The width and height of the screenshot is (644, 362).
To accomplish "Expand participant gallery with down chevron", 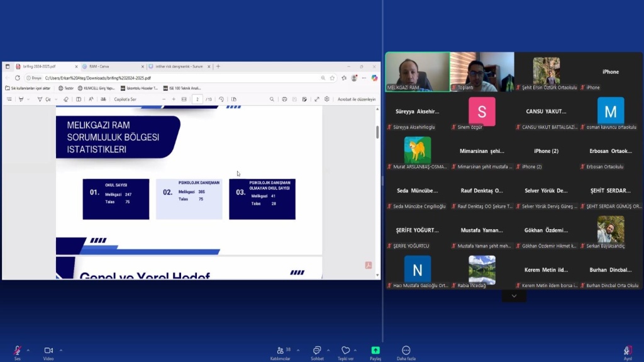I will (514, 296).
